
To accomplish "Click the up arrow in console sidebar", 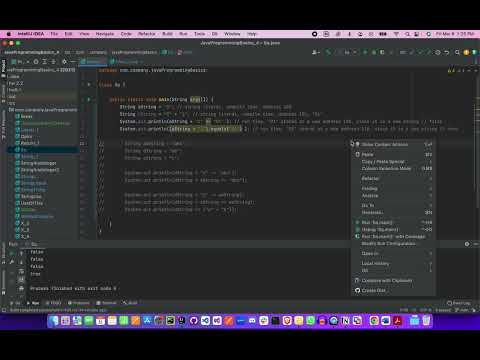I will pyautogui.click(x=21, y=254).
